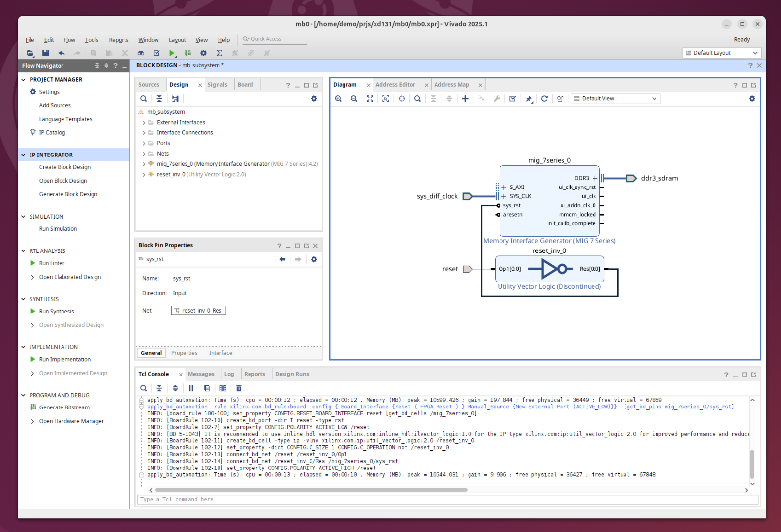
Task: Clear the Tcl console with the trash icon
Action: 239,388
